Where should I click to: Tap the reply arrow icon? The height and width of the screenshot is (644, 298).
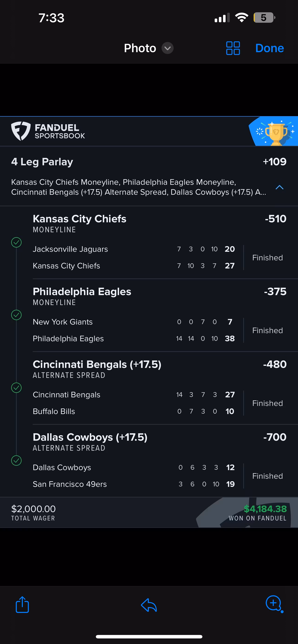point(149,605)
